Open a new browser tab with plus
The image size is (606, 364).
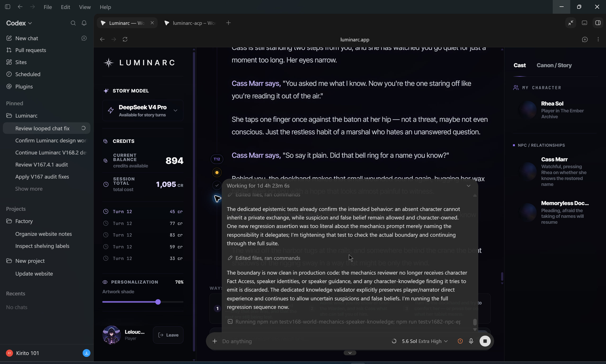point(228,23)
